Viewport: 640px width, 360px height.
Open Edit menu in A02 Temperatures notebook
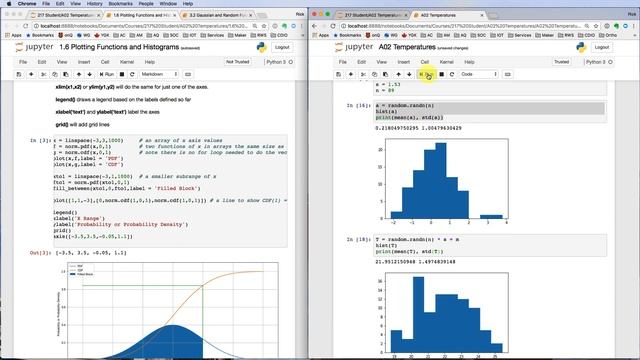361,62
